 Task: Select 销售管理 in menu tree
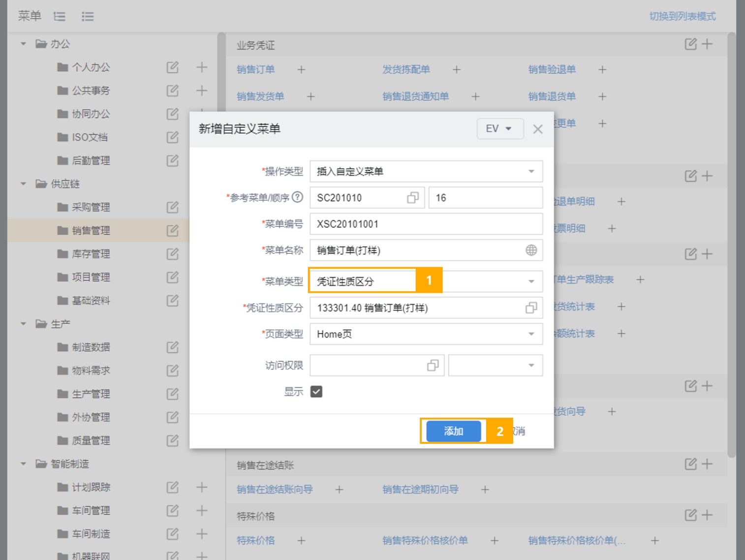[91, 230]
